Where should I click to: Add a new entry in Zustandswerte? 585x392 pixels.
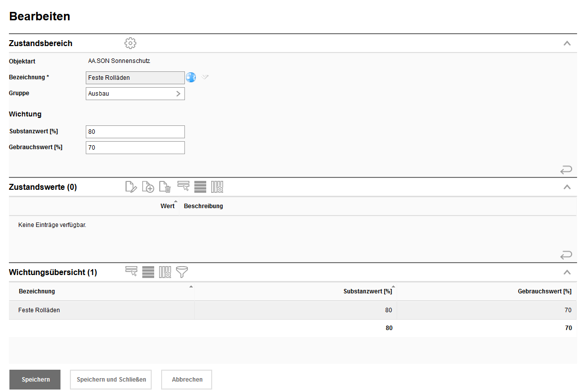(148, 187)
